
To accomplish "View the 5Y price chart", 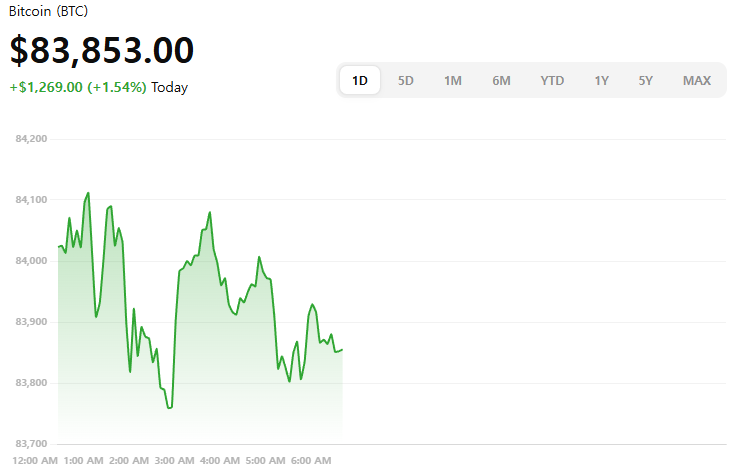I will point(645,80).
